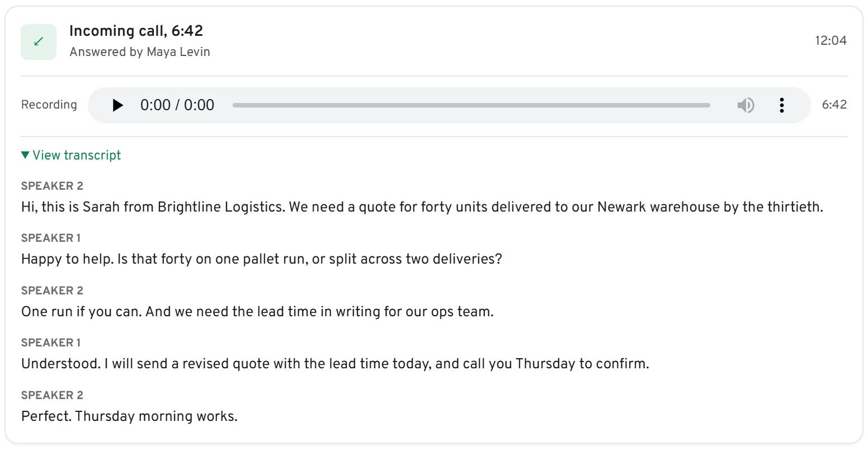
Task: Seek along the recording progress bar
Action: (x=471, y=105)
